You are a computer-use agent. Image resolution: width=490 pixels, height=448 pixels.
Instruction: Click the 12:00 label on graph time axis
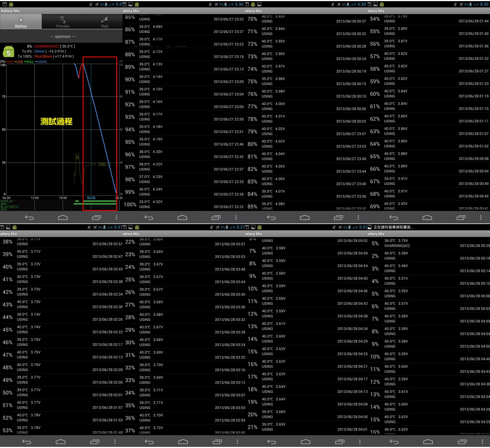pos(35,198)
